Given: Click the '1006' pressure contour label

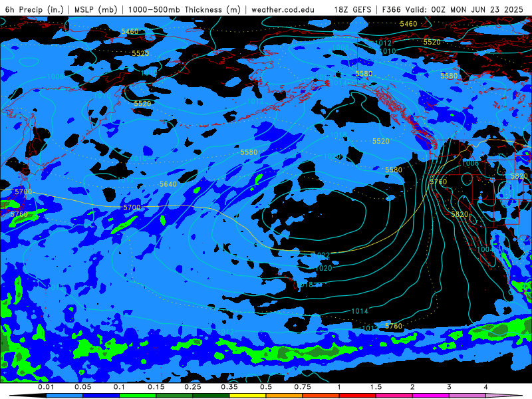Looking at the screenshot, I should (x=471, y=163).
